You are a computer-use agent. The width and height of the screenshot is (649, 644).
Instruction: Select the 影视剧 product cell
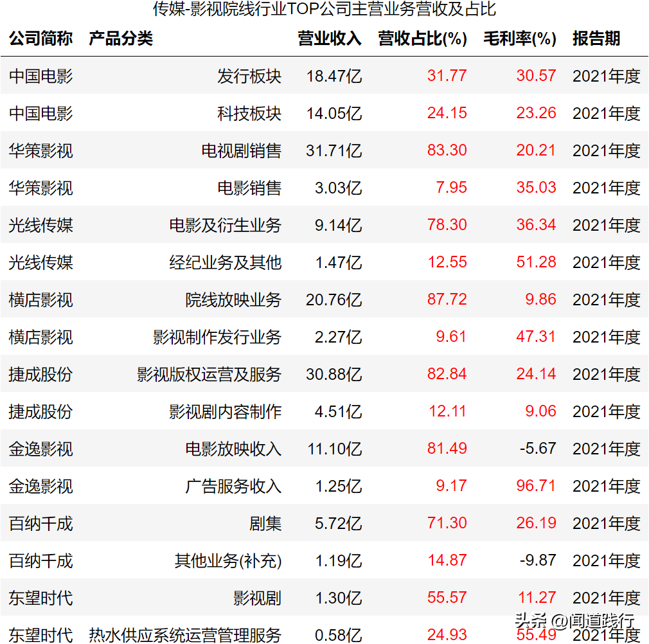pos(258,598)
